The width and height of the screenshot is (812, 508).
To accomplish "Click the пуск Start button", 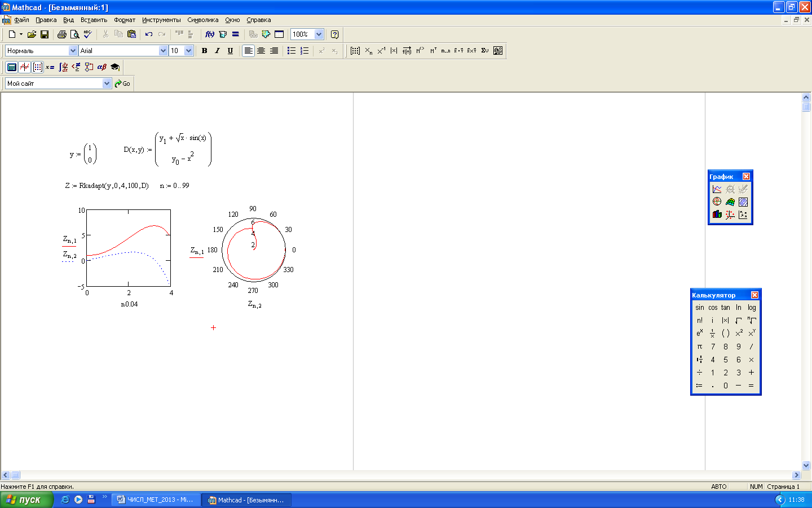I will pos(27,500).
